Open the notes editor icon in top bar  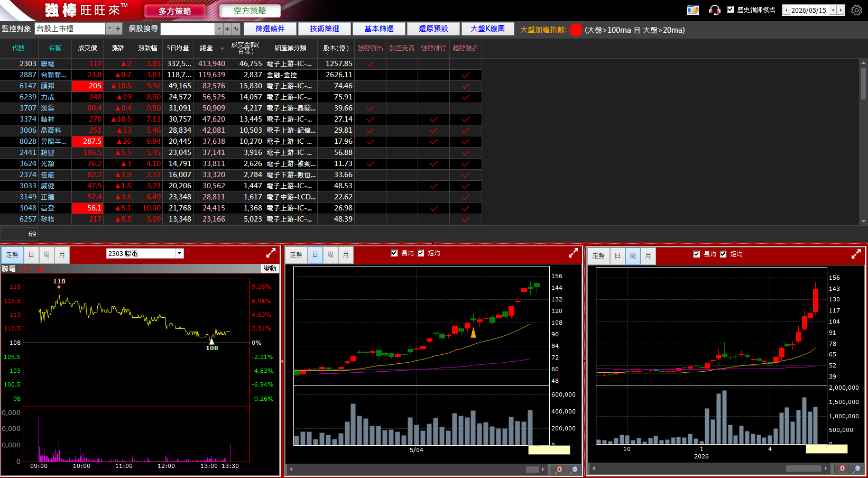click(x=692, y=10)
